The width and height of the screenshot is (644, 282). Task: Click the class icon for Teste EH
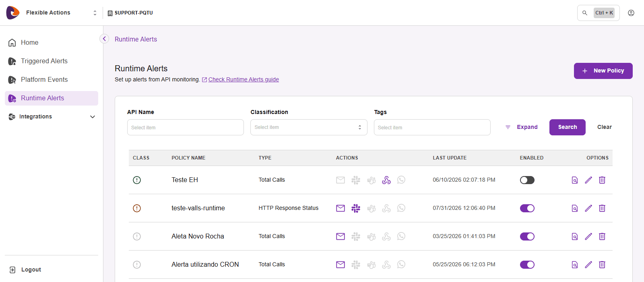click(x=137, y=180)
